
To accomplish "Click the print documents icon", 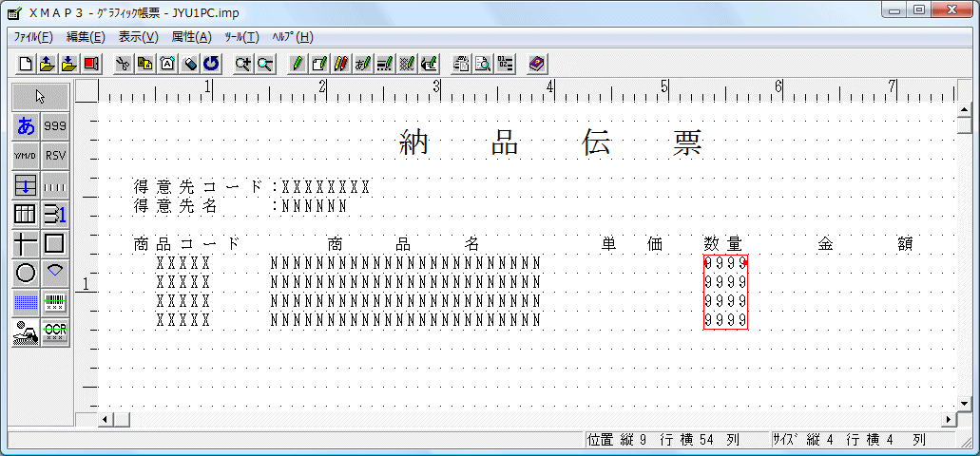I will (461, 64).
